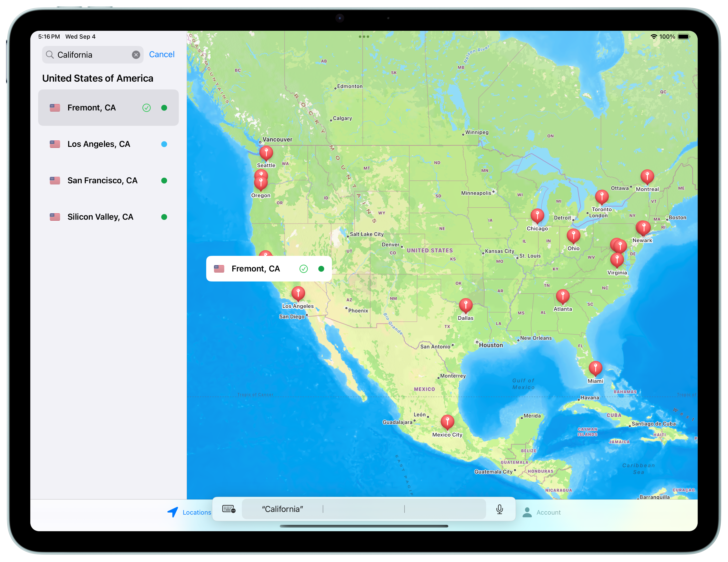Tap the Wi-Fi status icon
Viewport: 728px width, 562px height.
(654, 37)
